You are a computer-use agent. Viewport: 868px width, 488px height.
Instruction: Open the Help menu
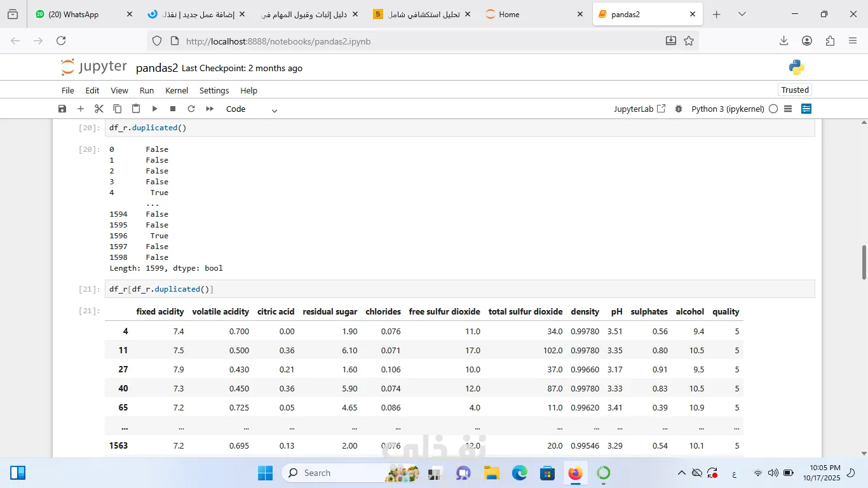[248, 90]
